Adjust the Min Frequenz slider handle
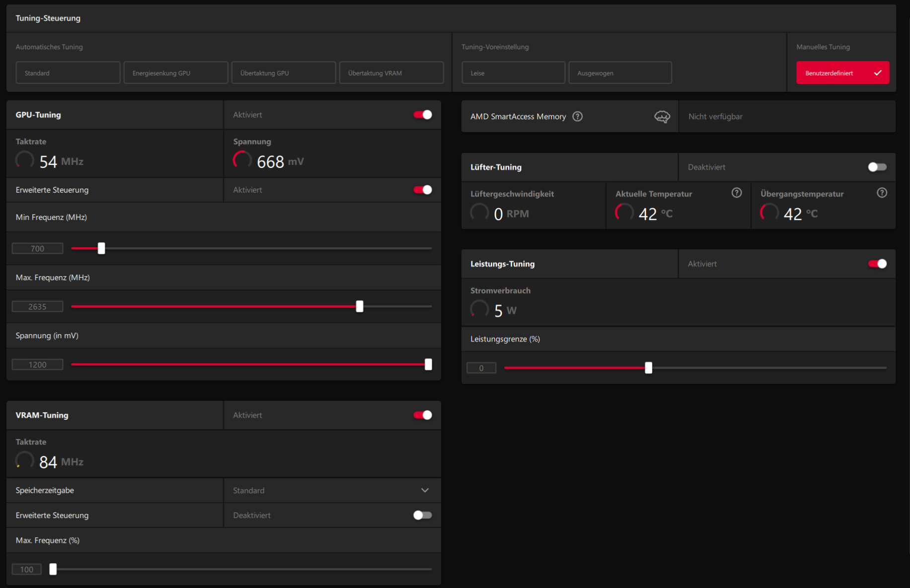Image resolution: width=910 pixels, height=588 pixels. tap(101, 248)
